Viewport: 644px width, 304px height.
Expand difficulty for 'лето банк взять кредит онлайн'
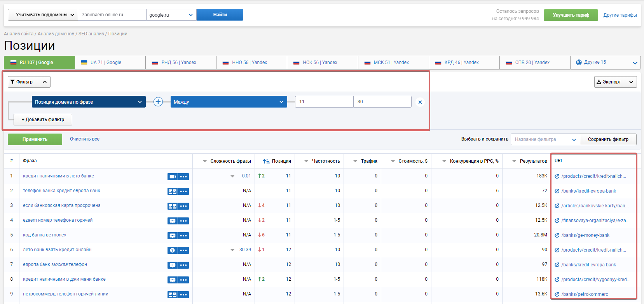pos(232,250)
